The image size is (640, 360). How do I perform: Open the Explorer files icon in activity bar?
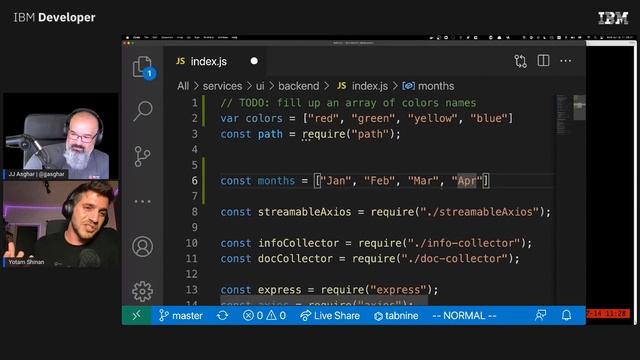pos(143,67)
